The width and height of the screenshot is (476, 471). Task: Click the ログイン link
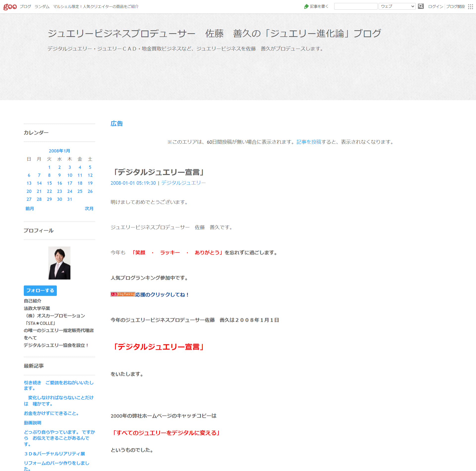(x=436, y=6)
